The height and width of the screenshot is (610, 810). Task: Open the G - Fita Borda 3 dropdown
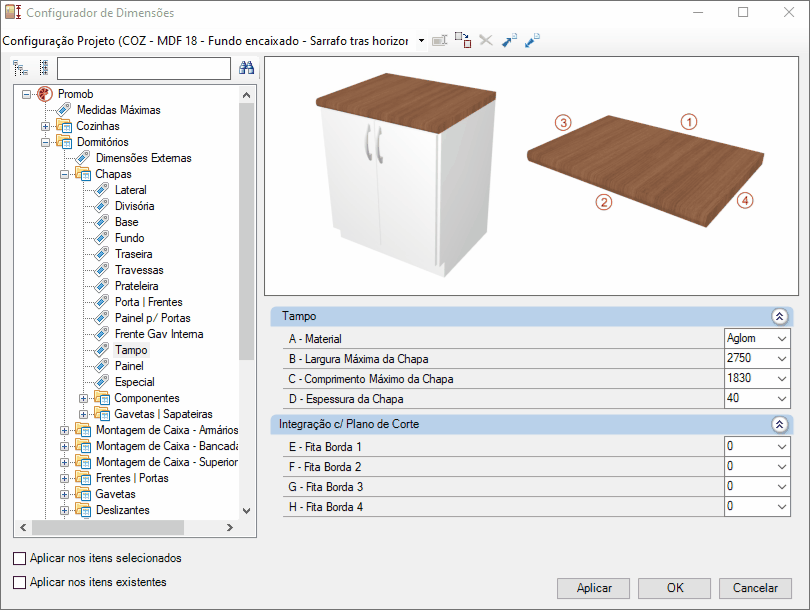pos(782,487)
